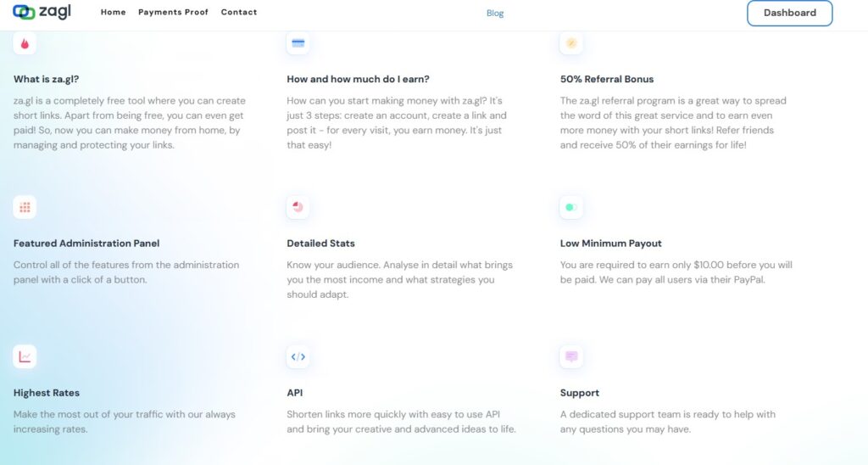The height and width of the screenshot is (465, 868).
Task: Click the pie chart Detailed Stats icon
Action: pos(298,207)
